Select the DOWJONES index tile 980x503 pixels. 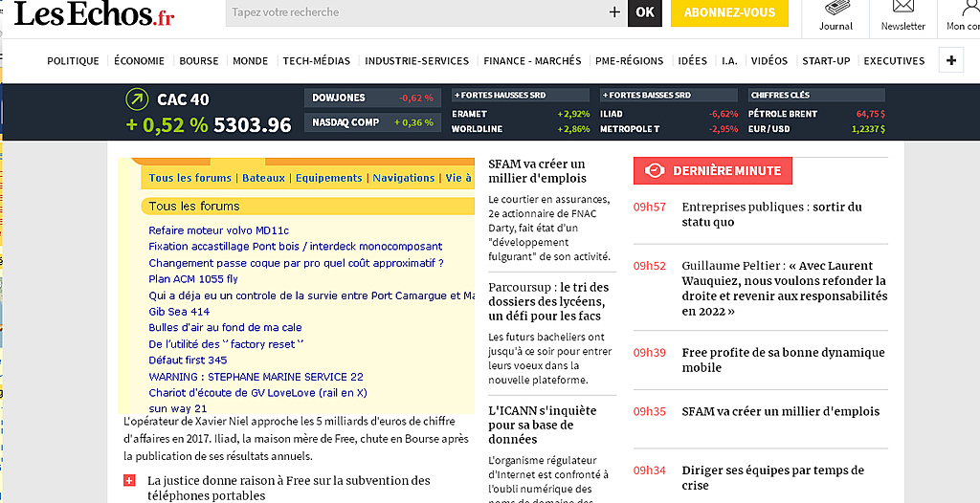[x=372, y=98]
